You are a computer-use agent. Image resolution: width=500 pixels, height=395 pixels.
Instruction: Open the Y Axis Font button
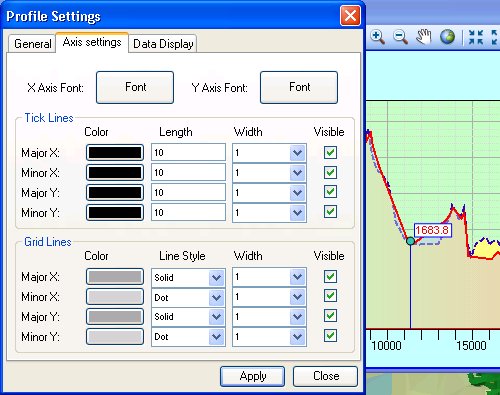299,87
